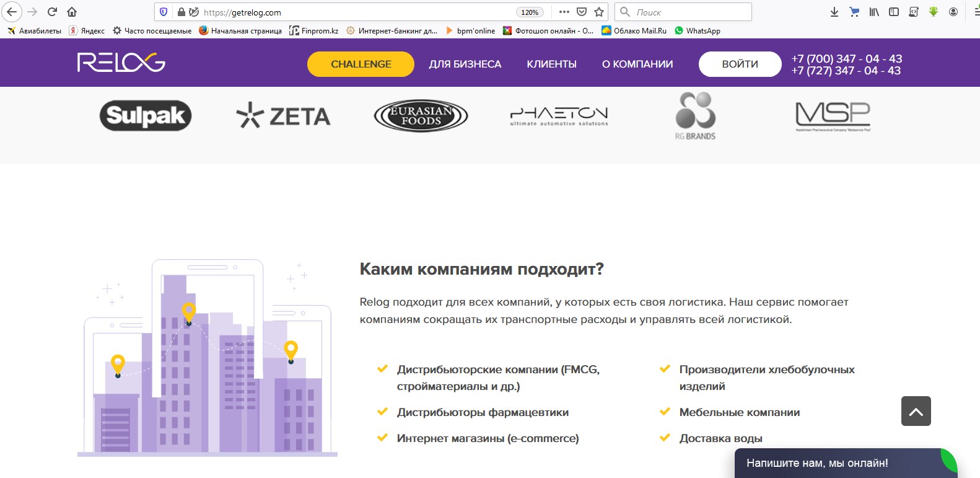Click the Sulpak client logo
Image resolution: width=980 pixels, height=478 pixels.
[146, 115]
